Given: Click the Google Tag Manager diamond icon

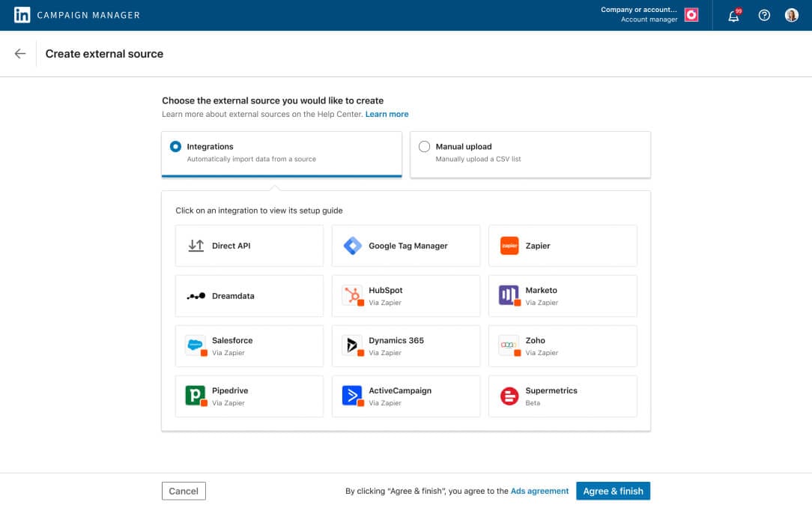Looking at the screenshot, I should [353, 246].
